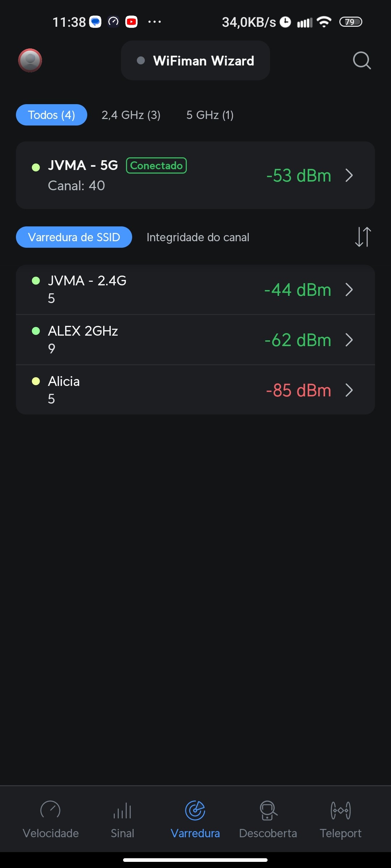Select the Varredura de SSID view
This screenshot has height=868, width=391.
point(74,237)
